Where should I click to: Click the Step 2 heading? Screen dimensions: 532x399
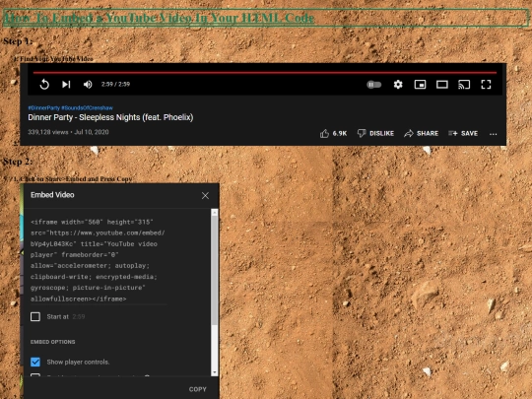click(18, 162)
